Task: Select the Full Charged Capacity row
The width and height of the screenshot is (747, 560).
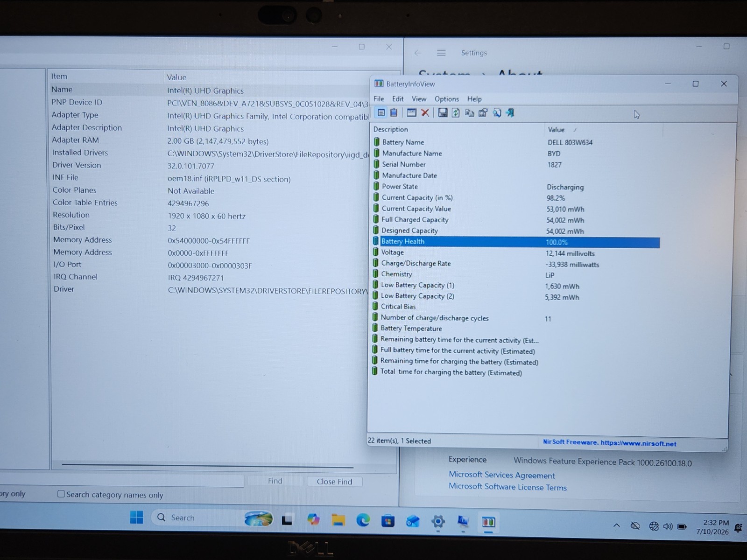Action: pos(516,220)
